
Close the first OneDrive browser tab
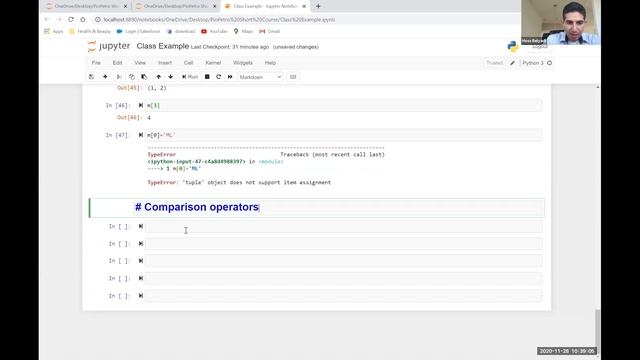click(125, 6)
